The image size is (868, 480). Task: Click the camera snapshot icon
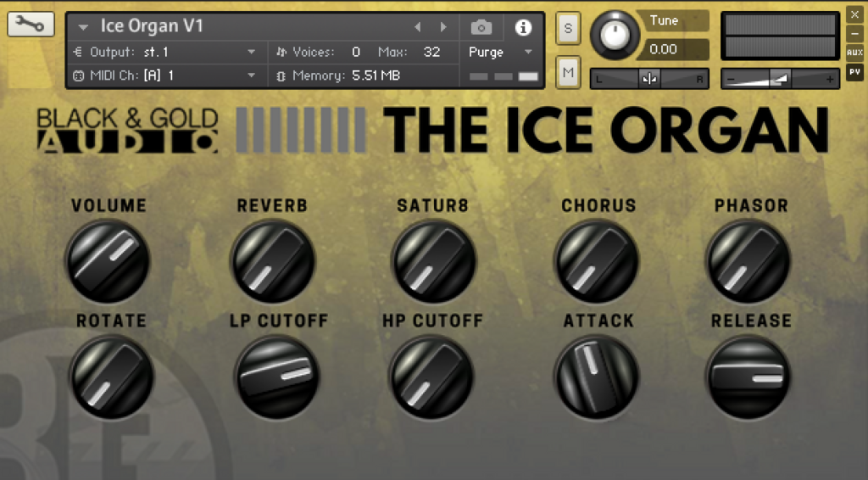481,27
